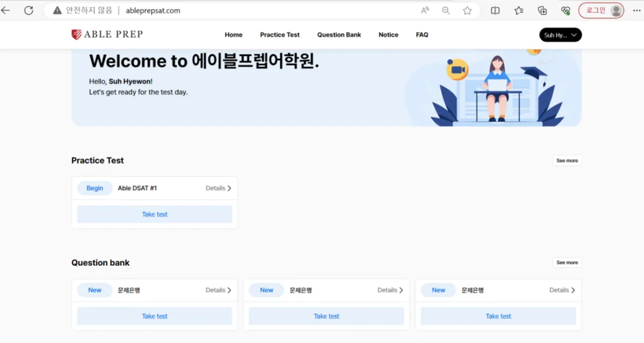Click the Practice Test section heading
Screen dimensions: 644x343
[x=97, y=161]
